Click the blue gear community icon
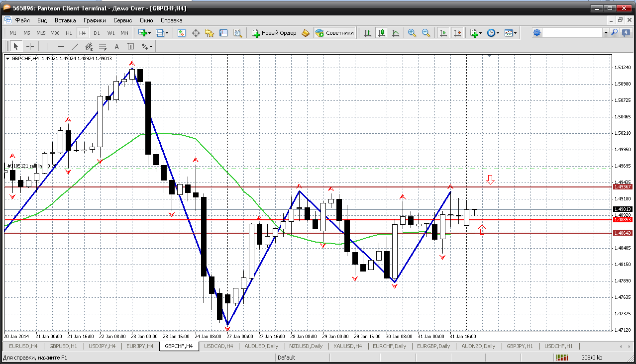 [x=537, y=33]
